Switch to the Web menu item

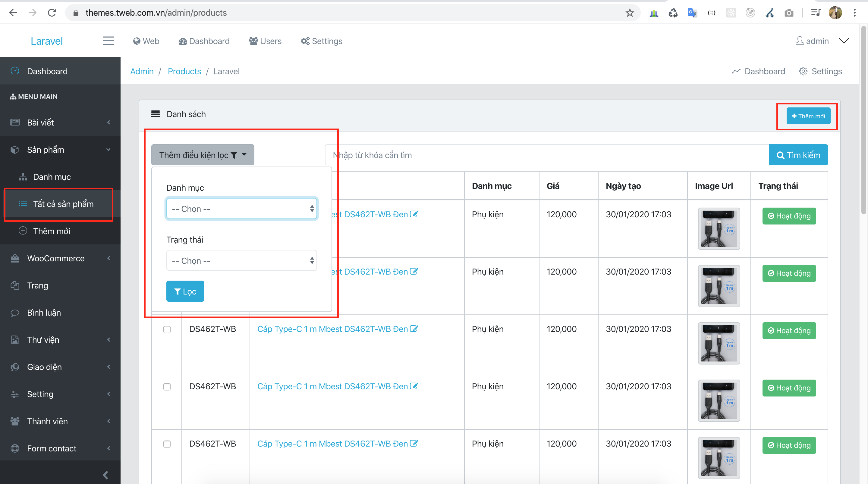[x=146, y=41]
